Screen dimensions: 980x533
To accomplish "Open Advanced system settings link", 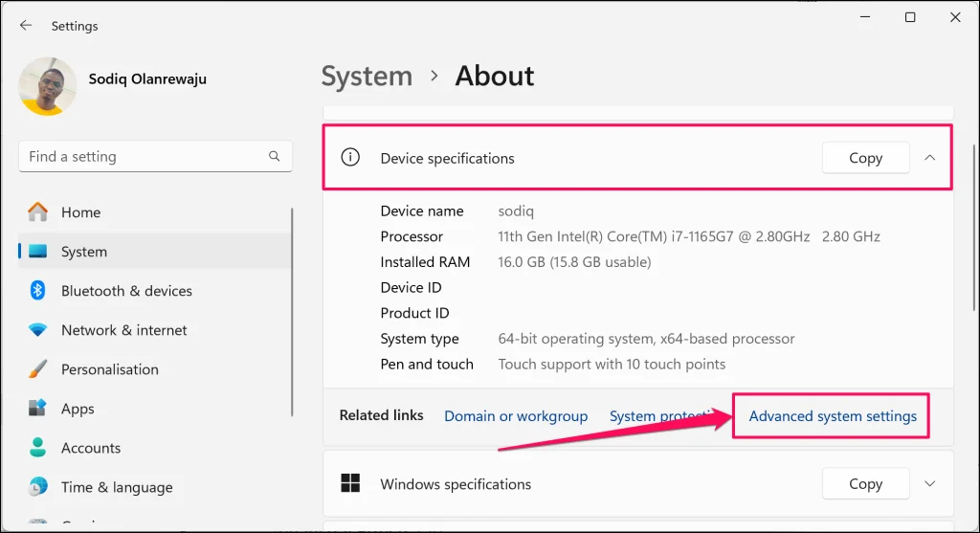I will [833, 416].
